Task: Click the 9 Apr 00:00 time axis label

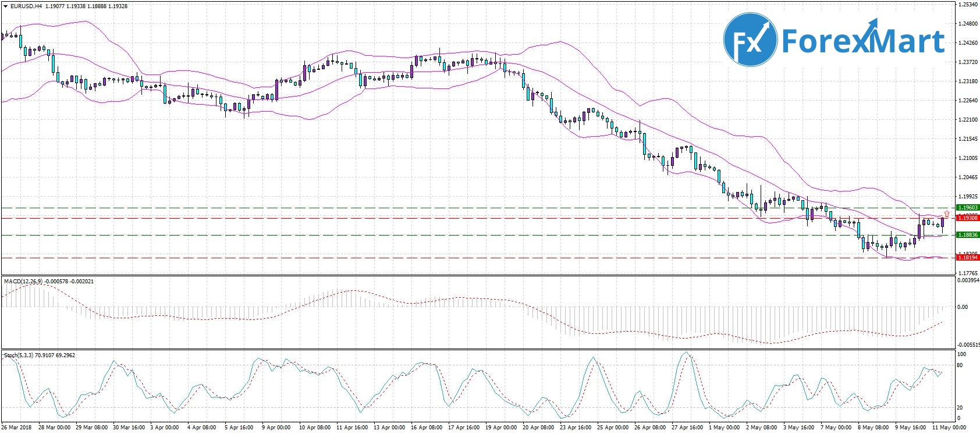Action: (x=276, y=428)
